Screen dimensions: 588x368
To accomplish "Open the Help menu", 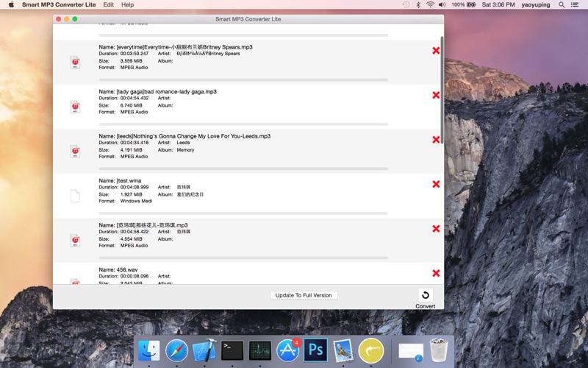I will coord(127,4).
